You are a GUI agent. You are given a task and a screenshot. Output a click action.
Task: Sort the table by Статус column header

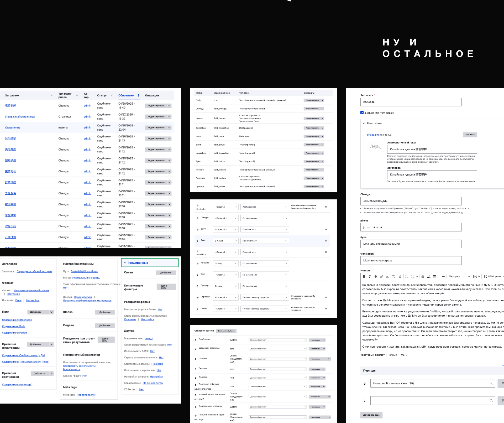pyautogui.click(x=102, y=95)
